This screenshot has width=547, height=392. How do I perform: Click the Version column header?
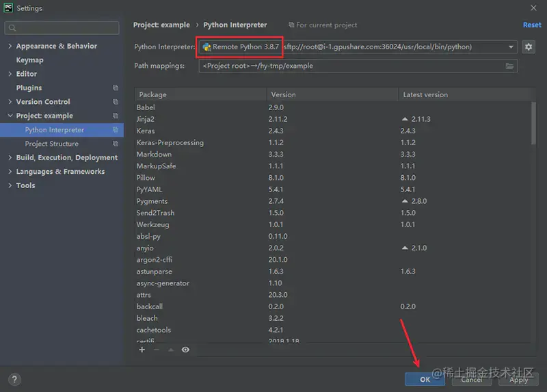[x=332, y=94]
